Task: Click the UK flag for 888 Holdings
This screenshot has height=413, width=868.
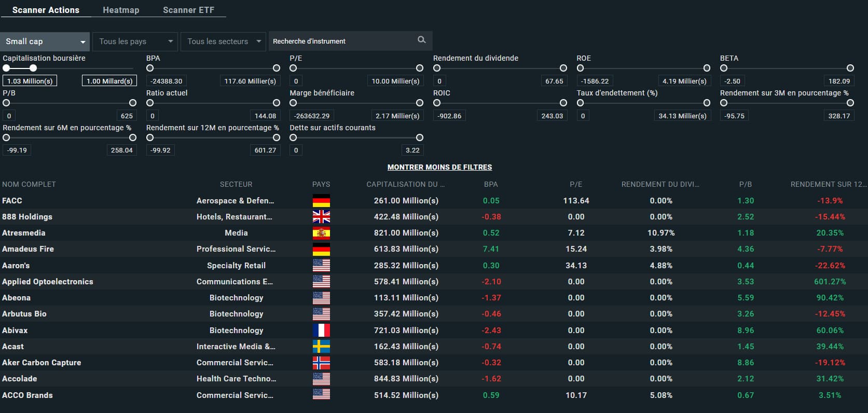Action: click(321, 217)
